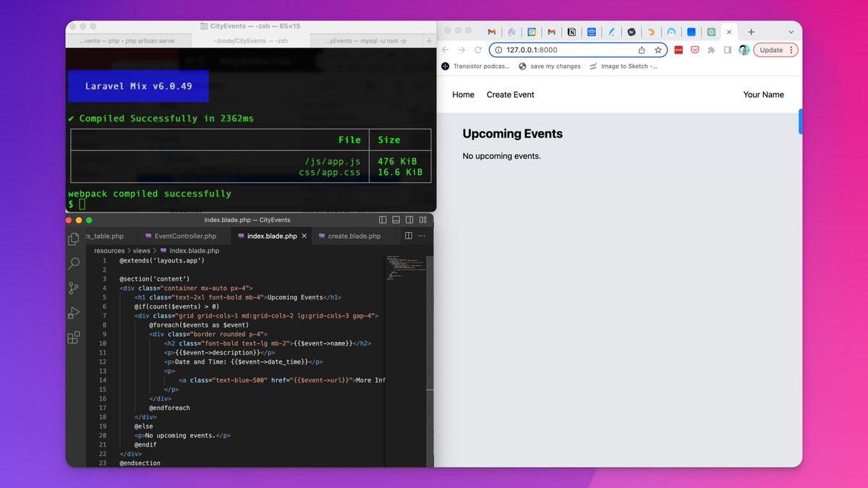Click the browser page scrollbar thumb
The height and width of the screenshot is (488, 868).
tap(800, 121)
